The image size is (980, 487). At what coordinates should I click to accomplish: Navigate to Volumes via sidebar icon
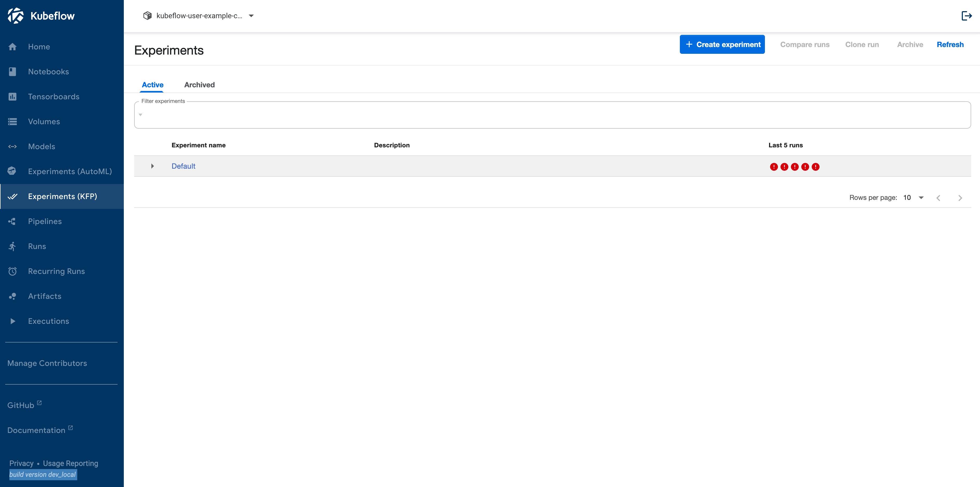coord(12,121)
